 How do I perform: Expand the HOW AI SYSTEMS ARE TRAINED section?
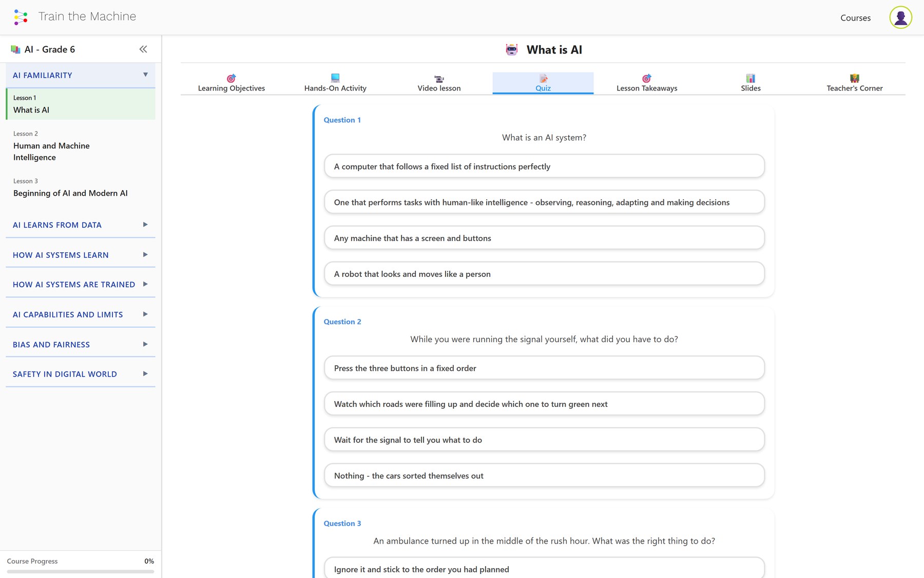pyautogui.click(x=81, y=285)
